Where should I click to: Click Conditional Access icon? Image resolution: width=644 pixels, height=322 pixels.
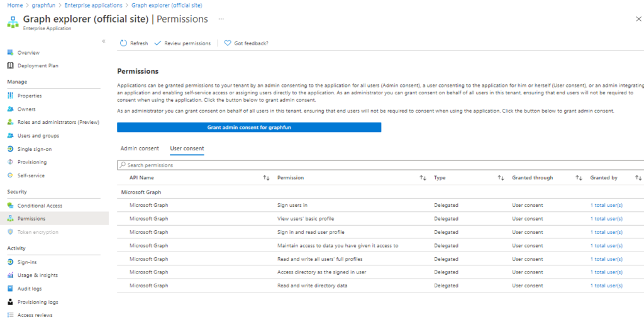[10, 206]
